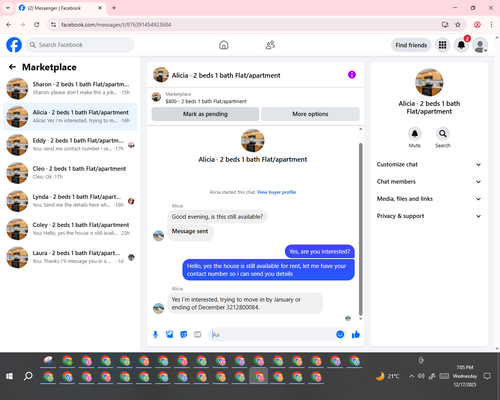Search in conversation magnifier icon

pos(443,134)
